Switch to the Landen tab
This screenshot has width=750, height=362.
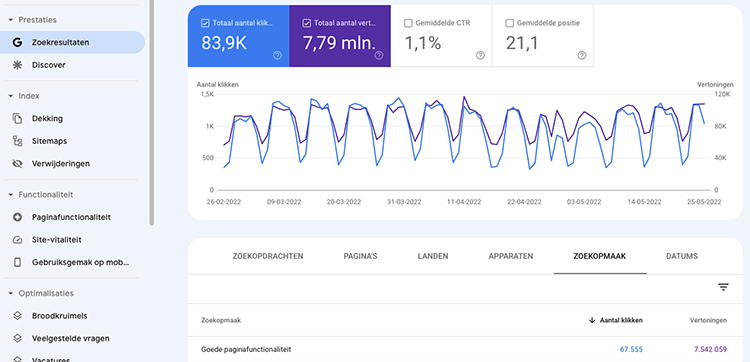pos(433,256)
